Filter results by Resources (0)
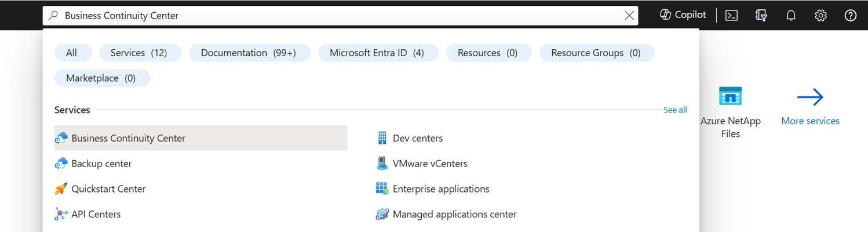Screen dimensions: 868x232 point(488,53)
